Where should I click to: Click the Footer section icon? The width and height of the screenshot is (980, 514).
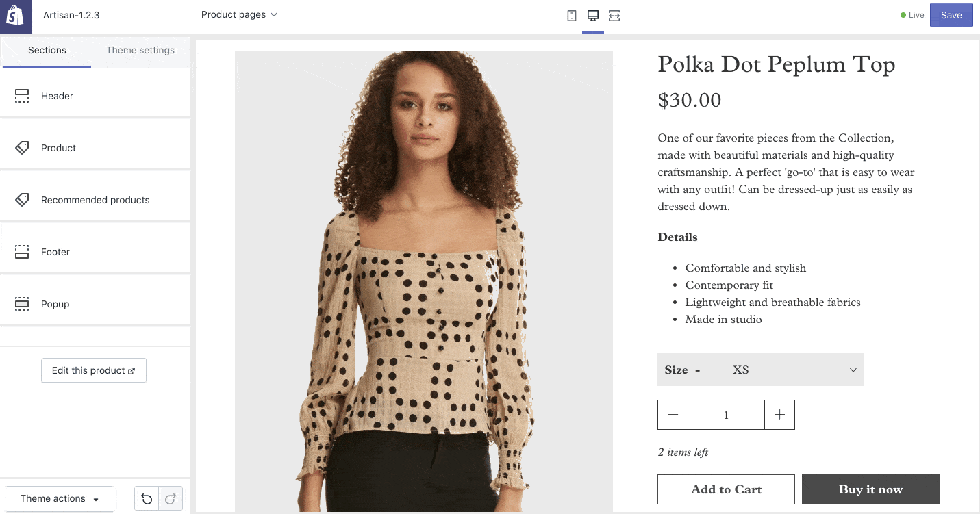[x=22, y=252]
